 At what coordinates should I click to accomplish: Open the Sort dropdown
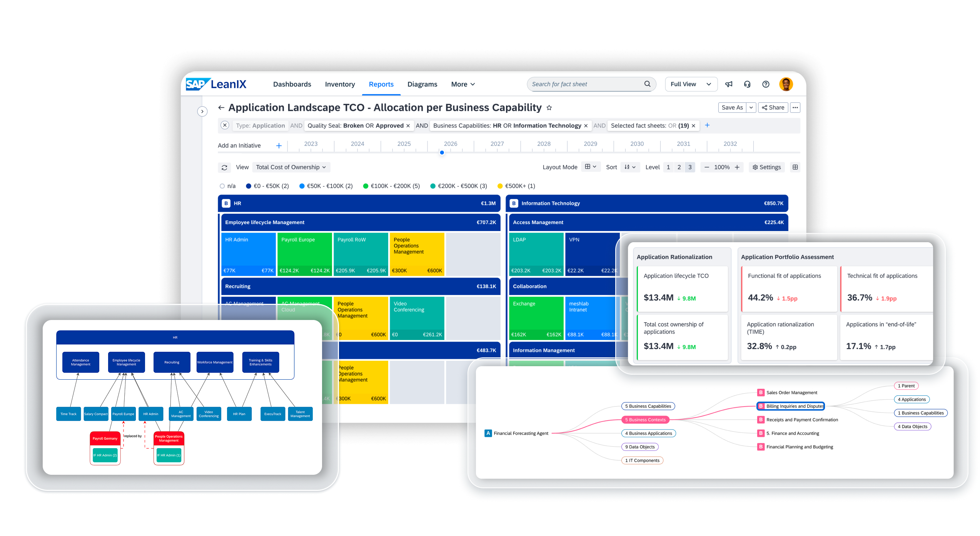tap(630, 167)
